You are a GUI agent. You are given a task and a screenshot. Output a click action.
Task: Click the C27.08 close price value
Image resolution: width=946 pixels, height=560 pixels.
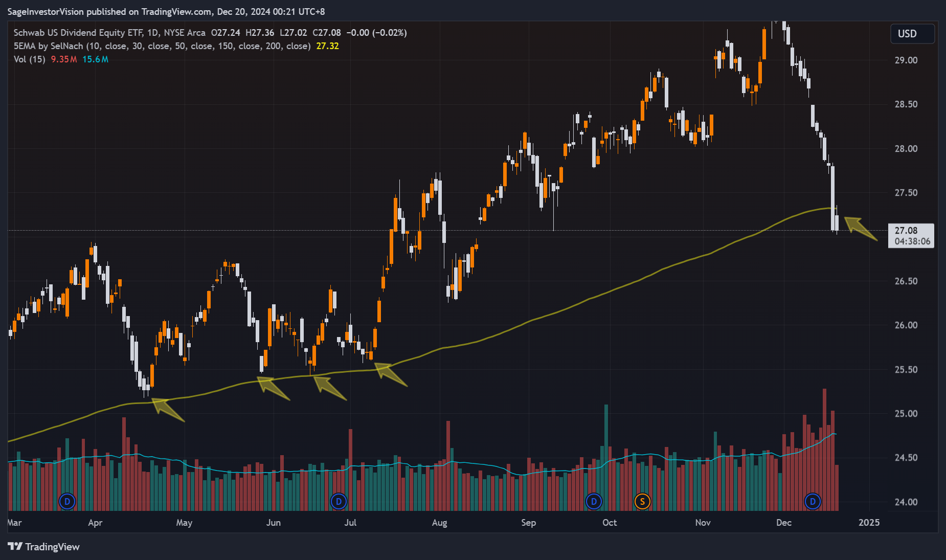(327, 33)
